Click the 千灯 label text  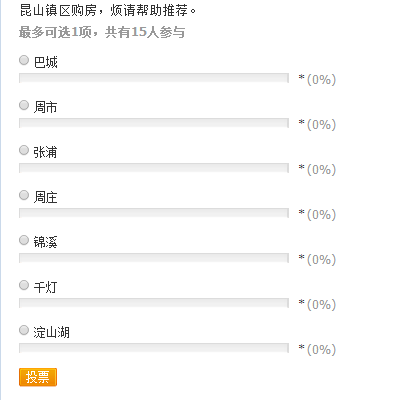(46, 287)
